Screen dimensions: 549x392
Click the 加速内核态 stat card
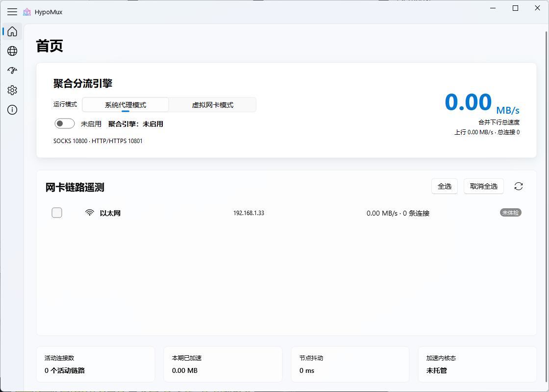click(477, 365)
